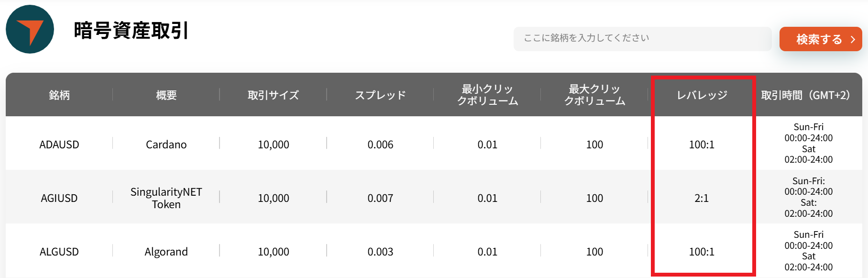
Task: Click the 検索する search button
Action: point(820,39)
